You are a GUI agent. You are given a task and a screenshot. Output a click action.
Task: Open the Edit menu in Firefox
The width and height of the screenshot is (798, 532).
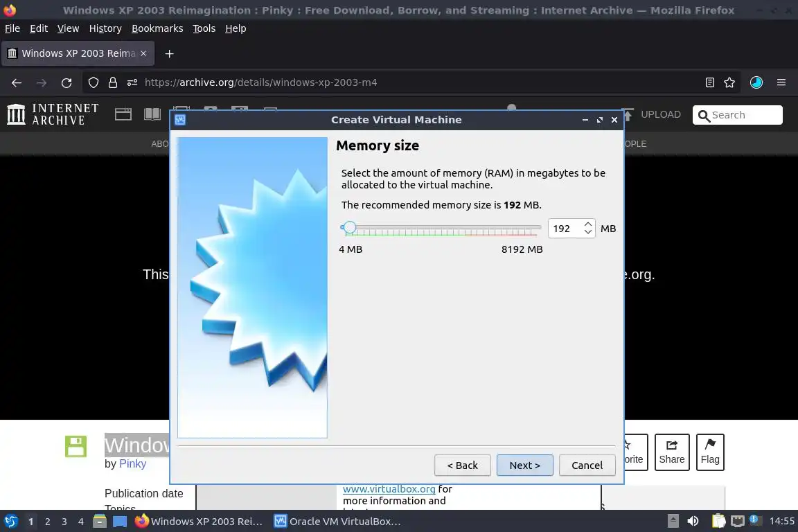tap(39, 28)
